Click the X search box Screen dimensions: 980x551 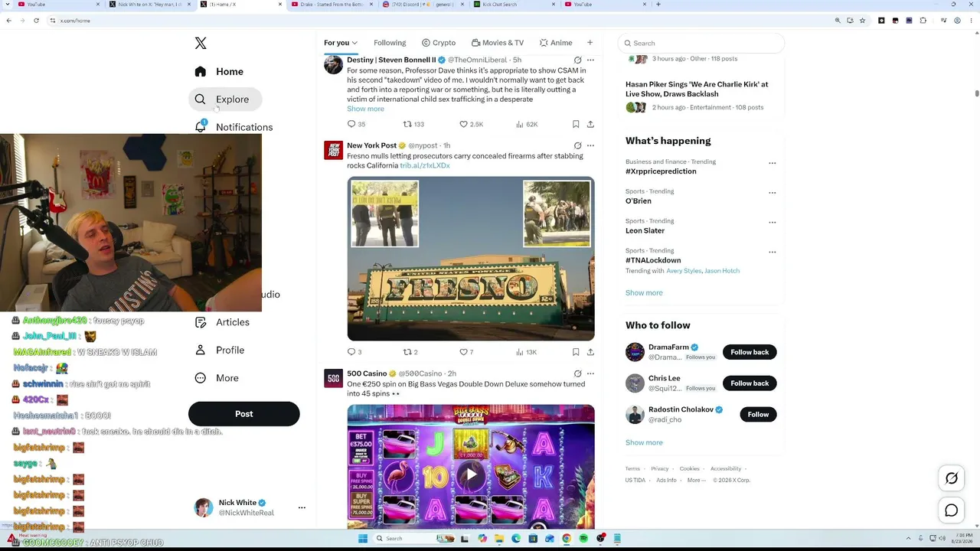click(701, 43)
